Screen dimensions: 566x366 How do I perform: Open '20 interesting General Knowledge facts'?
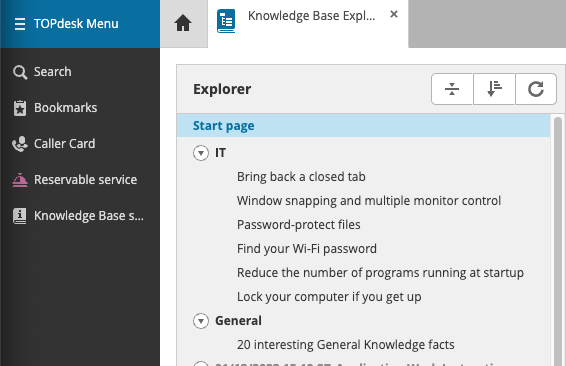345,345
